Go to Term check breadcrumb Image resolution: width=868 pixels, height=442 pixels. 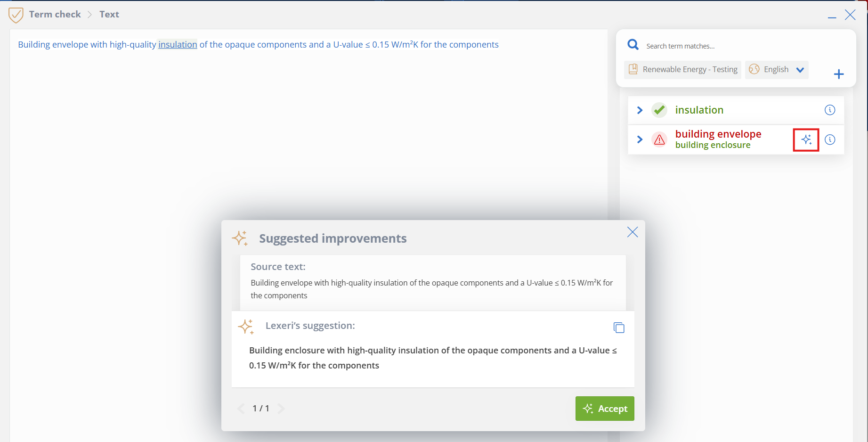(x=55, y=14)
